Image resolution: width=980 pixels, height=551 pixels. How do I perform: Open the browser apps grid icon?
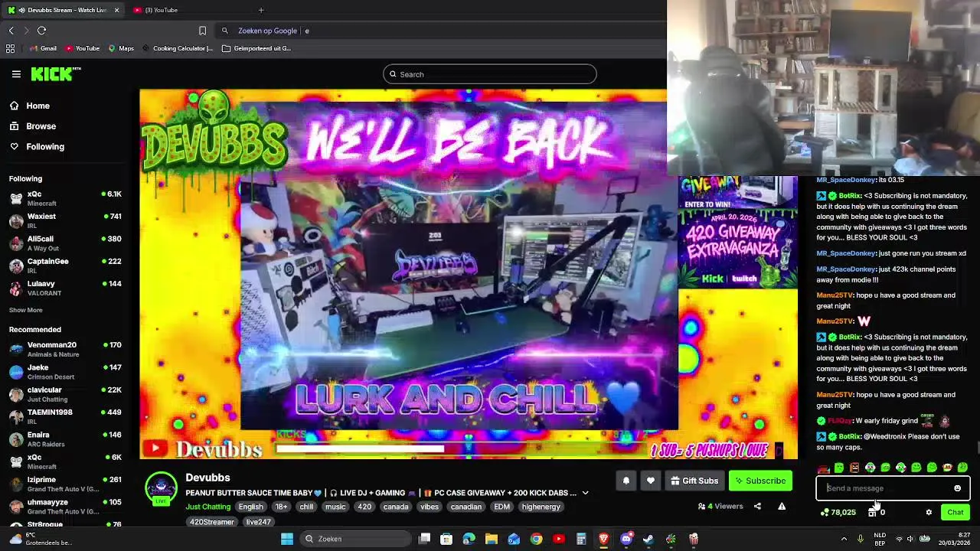10,48
